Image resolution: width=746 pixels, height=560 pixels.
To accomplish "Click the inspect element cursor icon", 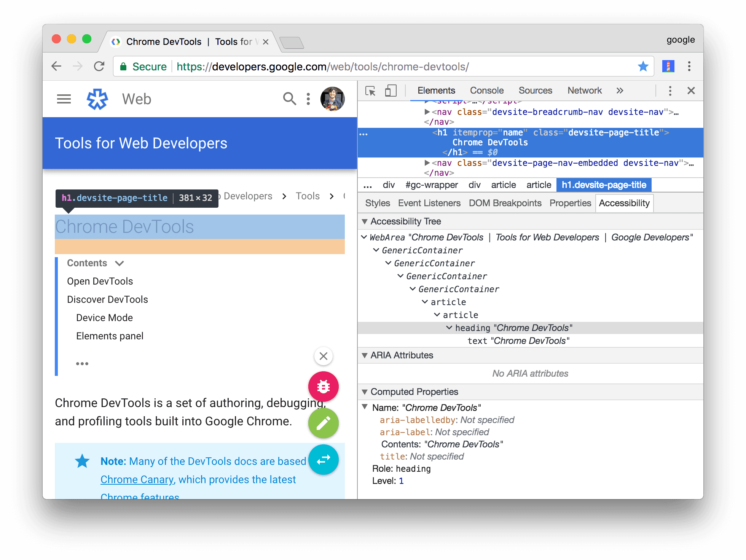I will [369, 91].
